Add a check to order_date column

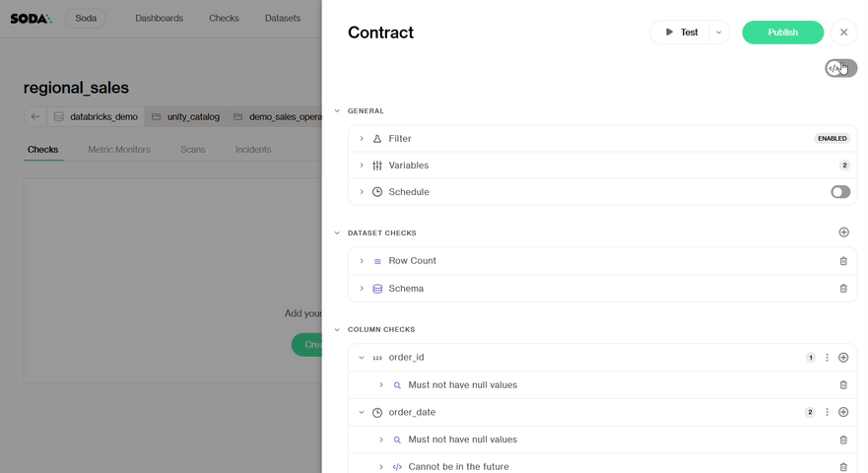coord(843,413)
